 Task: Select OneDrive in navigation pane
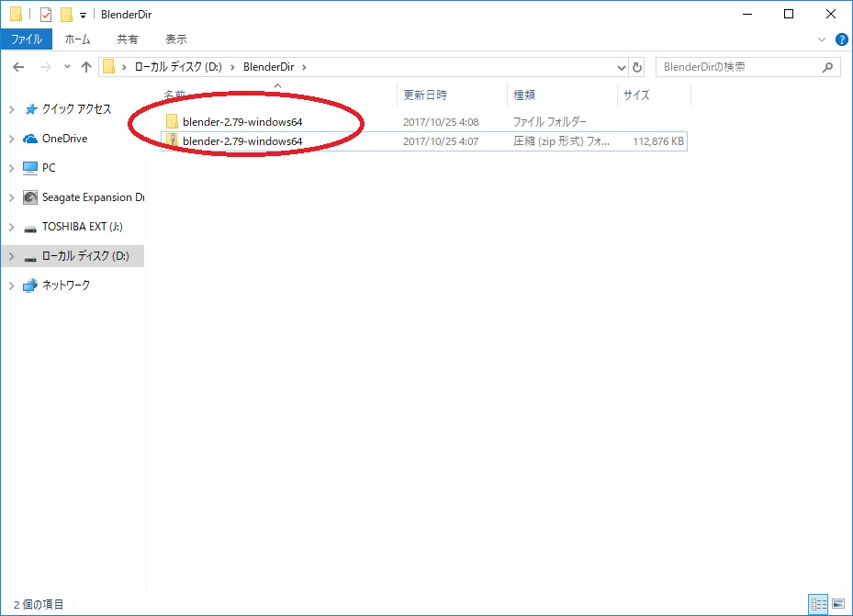65,139
